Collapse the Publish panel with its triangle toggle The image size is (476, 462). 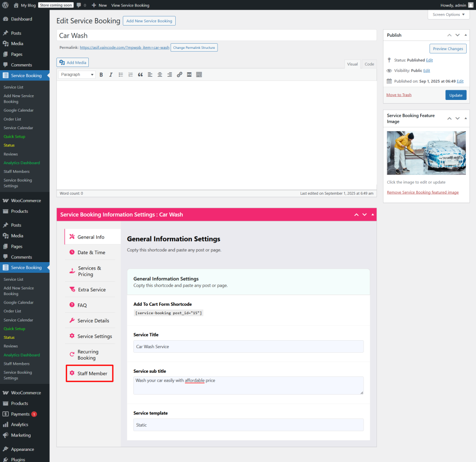pos(466,35)
